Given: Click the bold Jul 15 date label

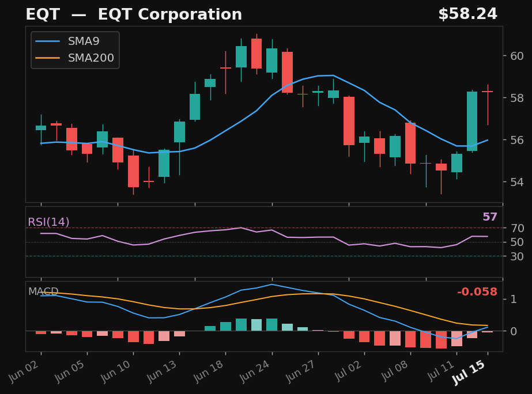Looking at the screenshot, I should tap(469, 372).
